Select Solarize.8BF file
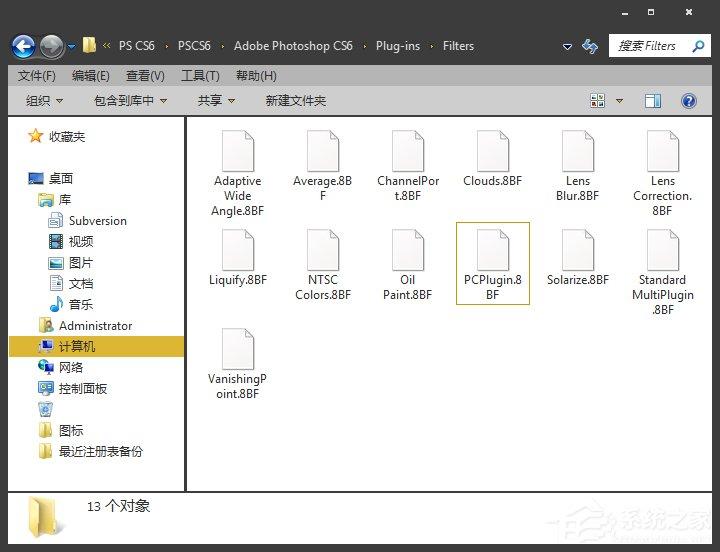This screenshot has width=720, height=552. click(578, 258)
